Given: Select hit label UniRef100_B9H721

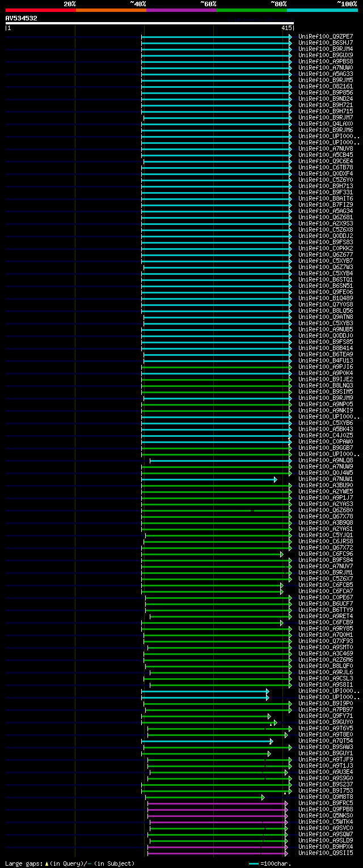Looking at the screenshot, I should pos(326,105).
